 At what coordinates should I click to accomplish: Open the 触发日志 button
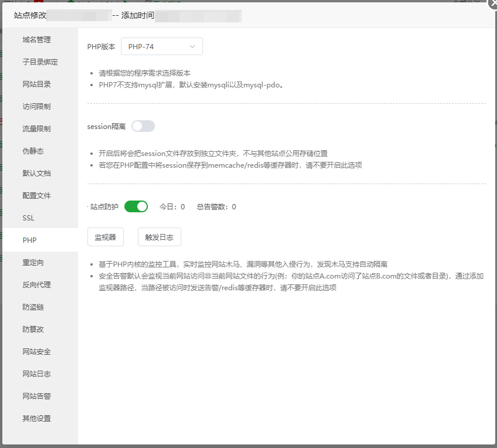coord(159,237)
